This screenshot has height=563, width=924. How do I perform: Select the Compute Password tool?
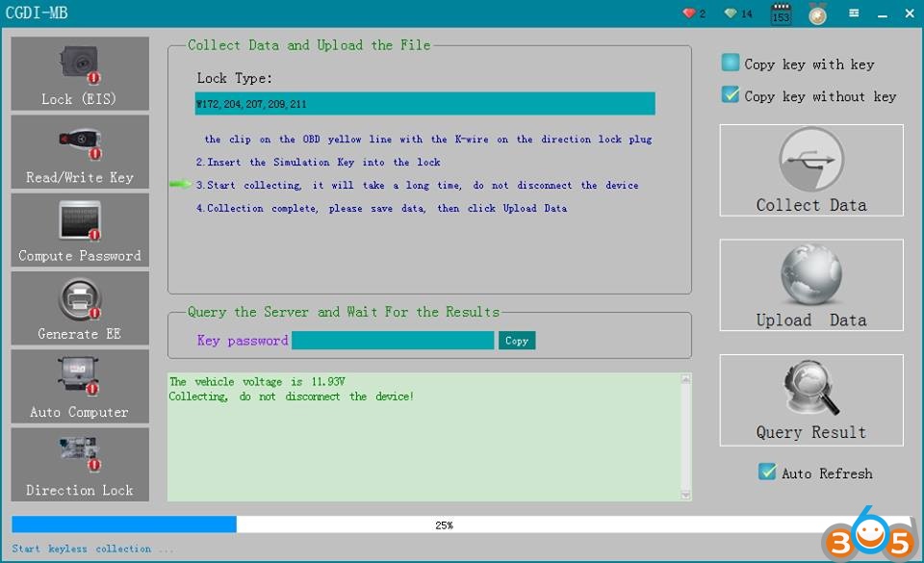tap(80, 230)
